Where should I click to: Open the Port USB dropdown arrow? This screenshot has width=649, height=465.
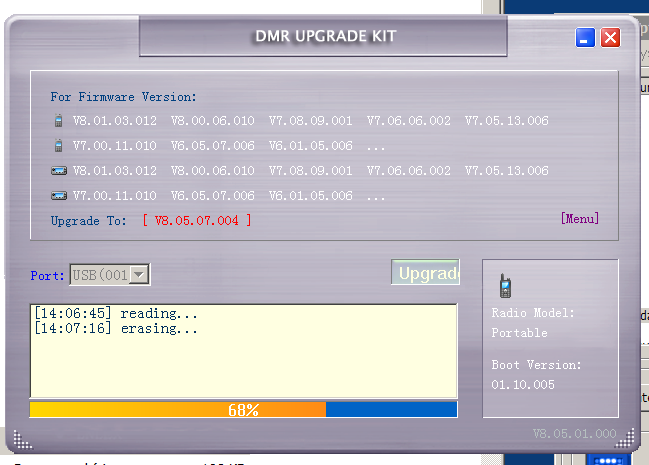(x=140, y=274)
